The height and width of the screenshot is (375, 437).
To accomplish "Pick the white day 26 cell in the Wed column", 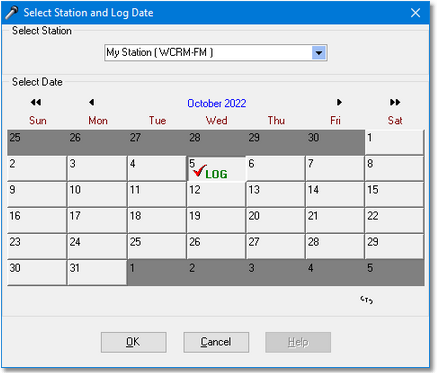I will pyautogui.click(x=216, y=246).
